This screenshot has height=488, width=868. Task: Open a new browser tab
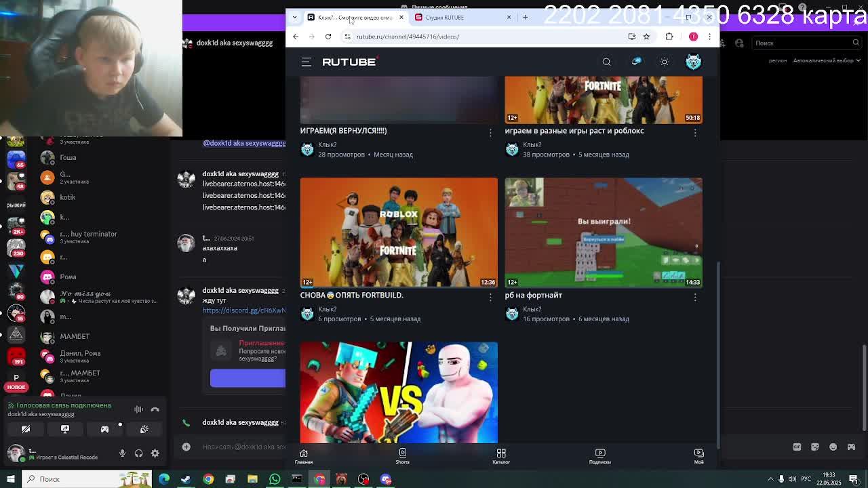pos(525,17)
